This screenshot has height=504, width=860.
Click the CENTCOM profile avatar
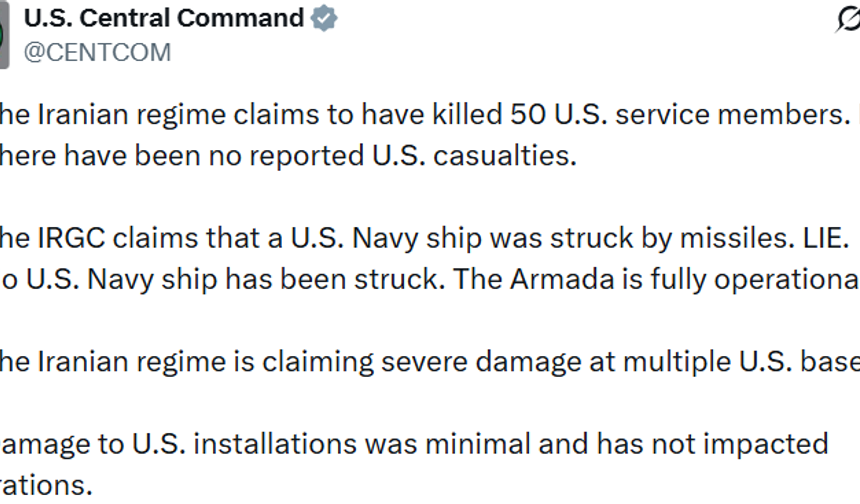pyautogui.click(x=4, y=35)
